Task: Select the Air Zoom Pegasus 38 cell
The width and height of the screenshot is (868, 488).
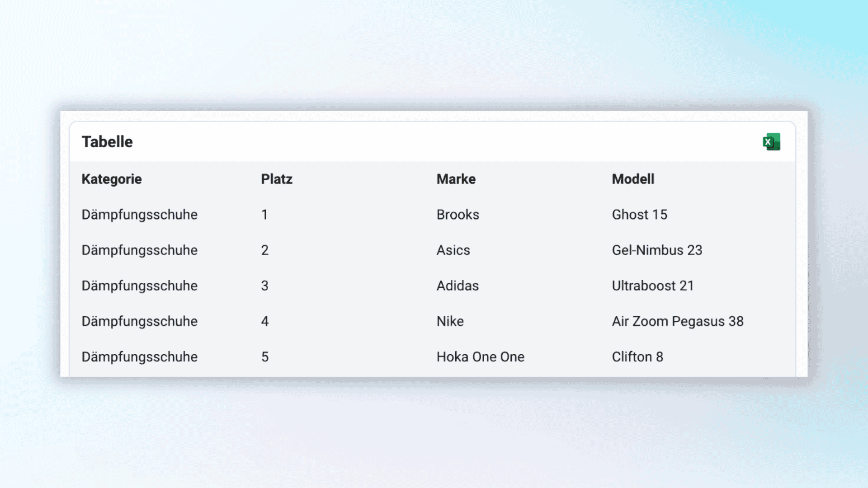Action: (x=677, y=321)
